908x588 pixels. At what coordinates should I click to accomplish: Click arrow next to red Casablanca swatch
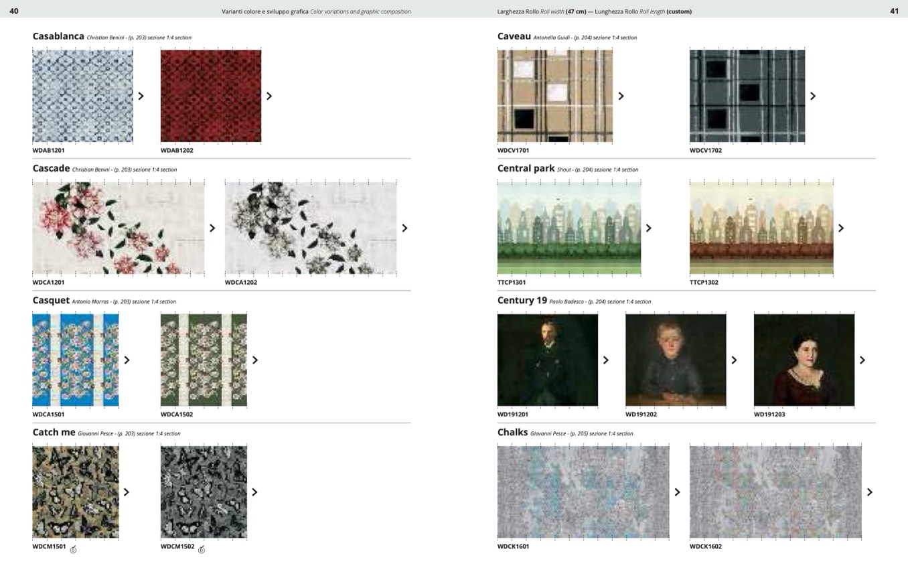coord(269,96)
